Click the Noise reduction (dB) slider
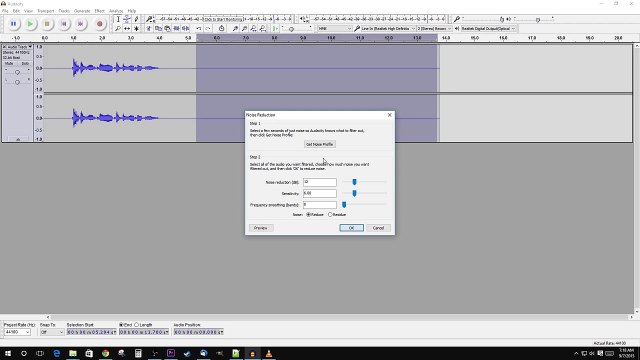The width and height of the screenshot is (640, 360). click(354, 182)
